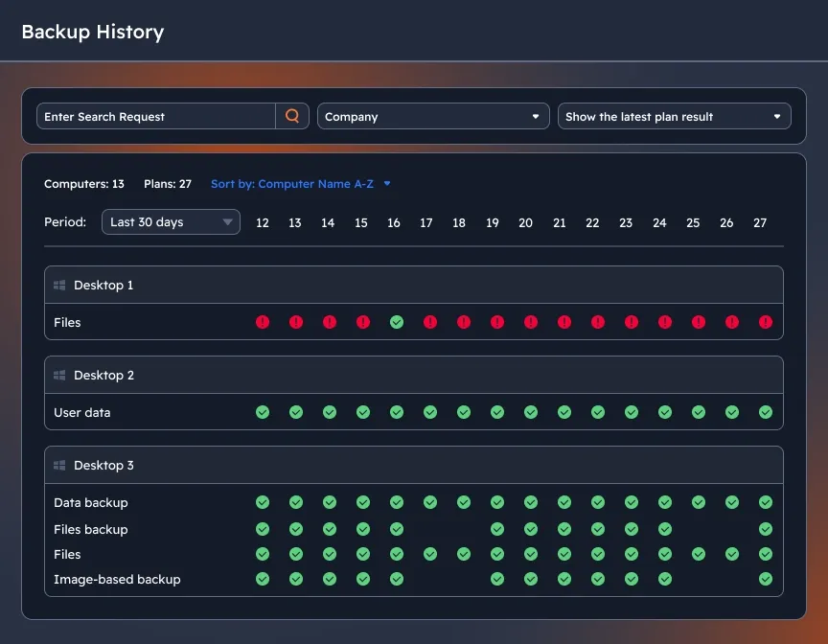This screenshot has height=644, width=828.
Task: Click the Desktop 3 computer icon
Action: coord(59,465)
